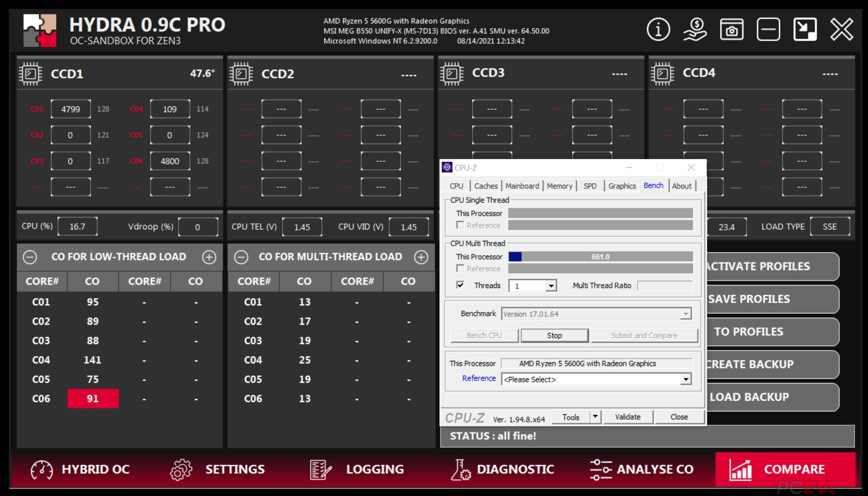Screen dimensions: 868x496
Task: Switch to the Memory tab in CPU-Z
Action: 559,186
